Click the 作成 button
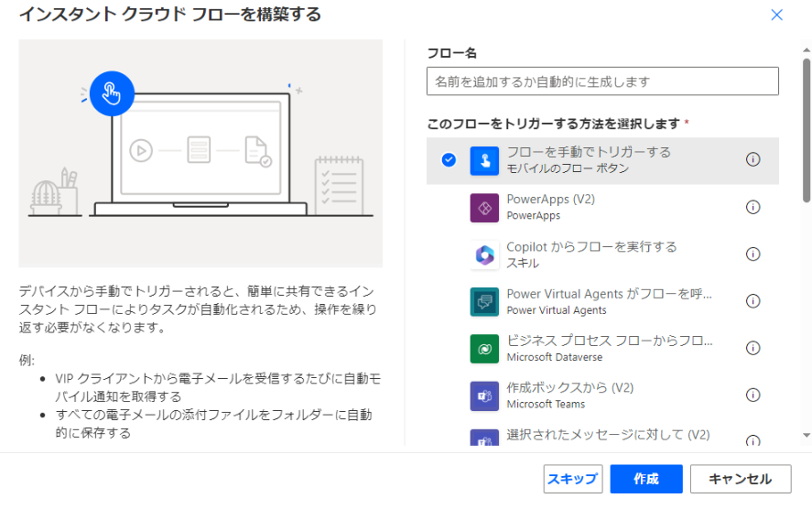Viewport: 812px width, 509px height. point(645,479)
